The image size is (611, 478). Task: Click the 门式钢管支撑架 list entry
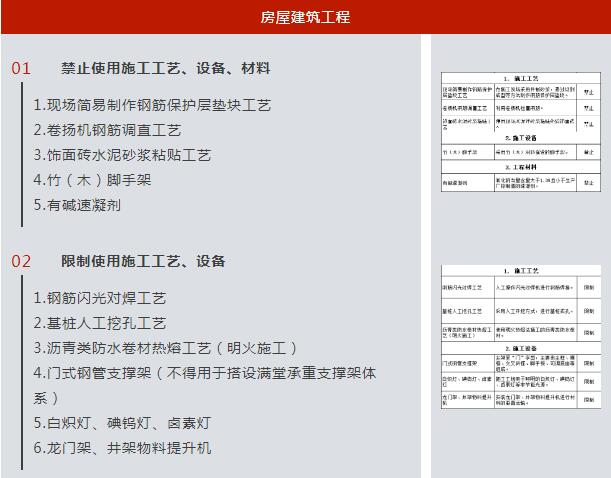[x=204, y=373]
